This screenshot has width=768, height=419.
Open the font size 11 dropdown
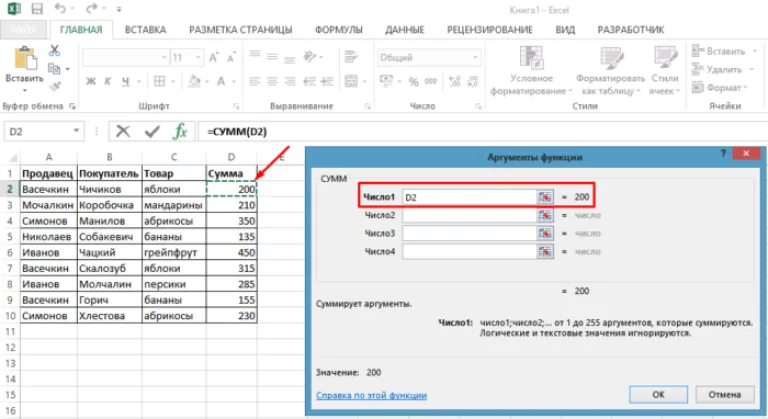tap(198, 57)
